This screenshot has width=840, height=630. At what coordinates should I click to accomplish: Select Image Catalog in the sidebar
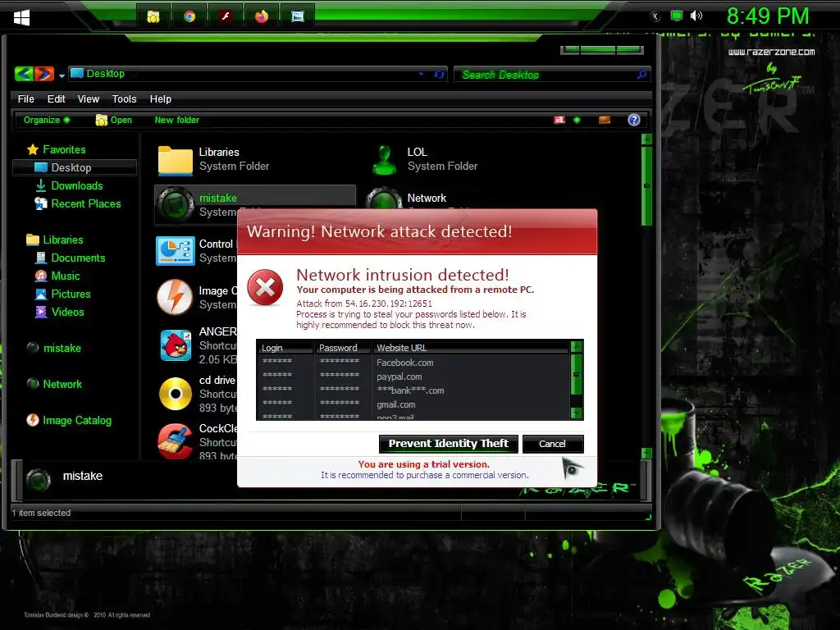pos(69,421)
